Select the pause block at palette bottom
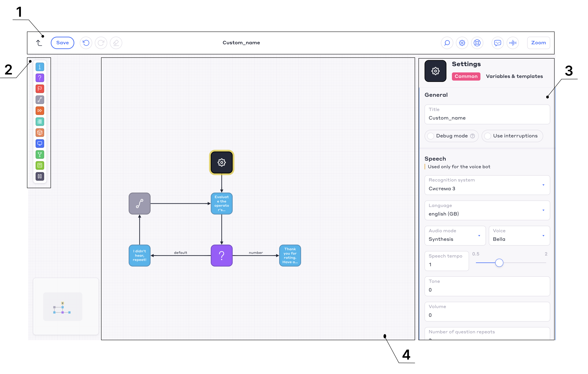588x374 pixels. tap(40, 176)
